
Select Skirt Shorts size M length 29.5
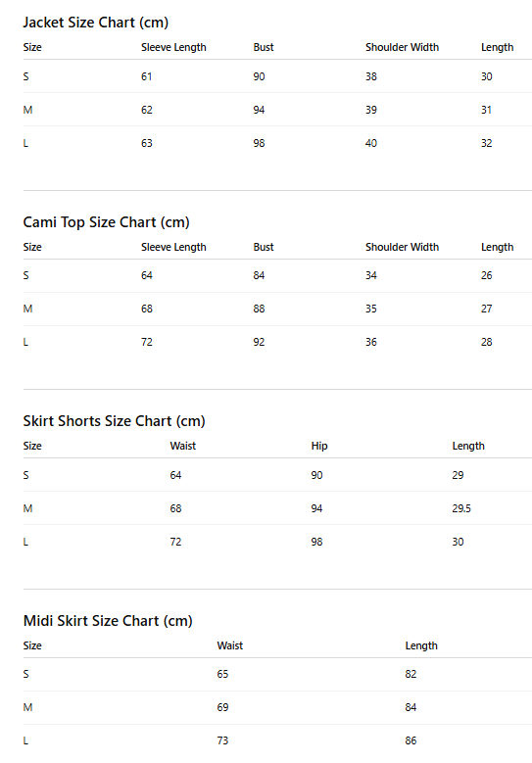coord(461,508)
